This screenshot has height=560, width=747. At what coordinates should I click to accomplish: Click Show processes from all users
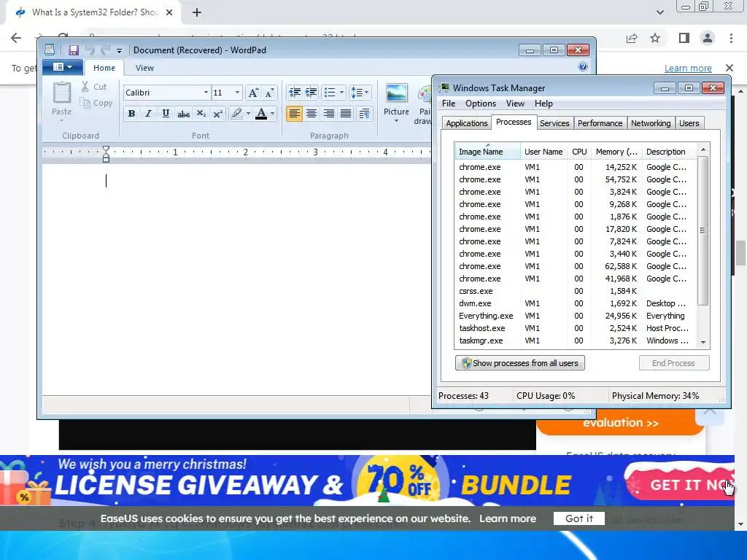click(519, 363)
